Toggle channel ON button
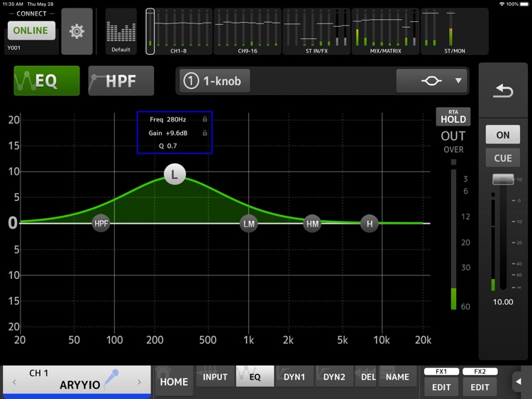This screenshot has height=399, width=532. click(x=503, y=135)
